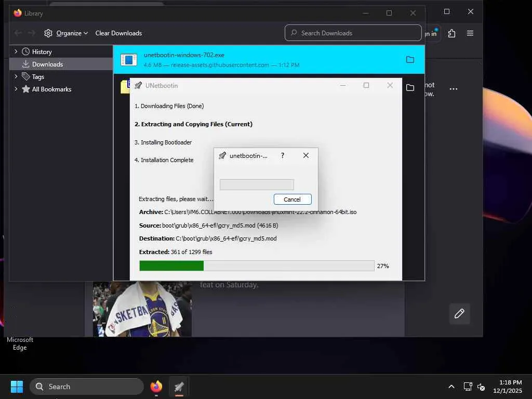This screenshot has height=399, width=532.
Task: Click the Source file path line
Action: coord(208,225)
